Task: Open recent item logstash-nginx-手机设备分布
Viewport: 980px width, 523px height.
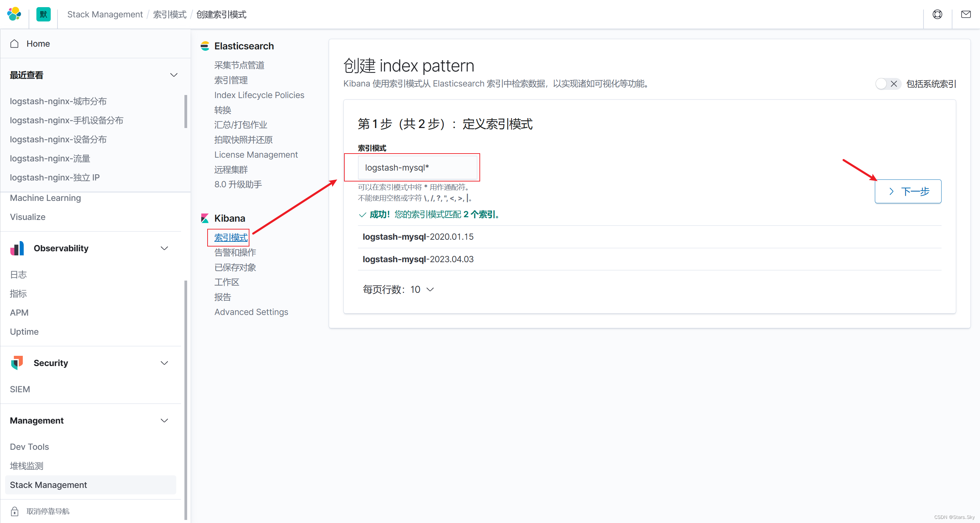Action: pos(67,120)
